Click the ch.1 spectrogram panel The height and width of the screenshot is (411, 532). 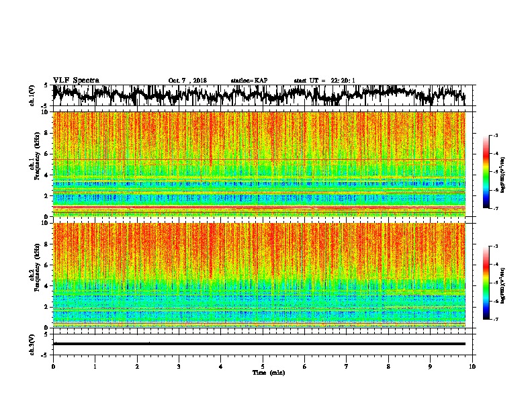259,164
